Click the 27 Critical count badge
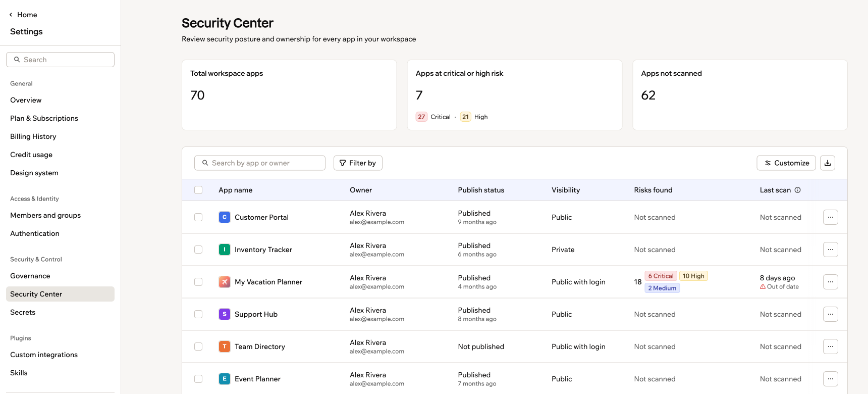This screenshot has height=394, width=868. [x=421, y=117]
